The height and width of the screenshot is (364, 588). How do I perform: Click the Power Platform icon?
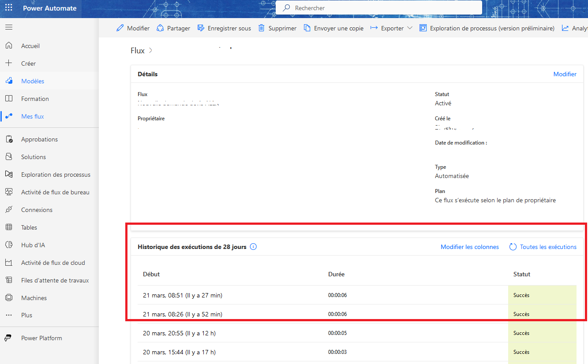pyautogui.click(x=9, y=338)
